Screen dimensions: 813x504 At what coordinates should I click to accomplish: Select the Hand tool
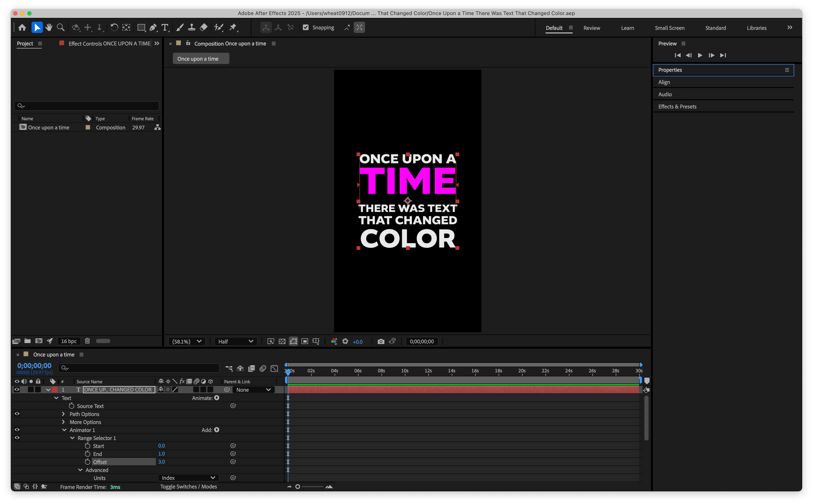click(x=49, y=27)
